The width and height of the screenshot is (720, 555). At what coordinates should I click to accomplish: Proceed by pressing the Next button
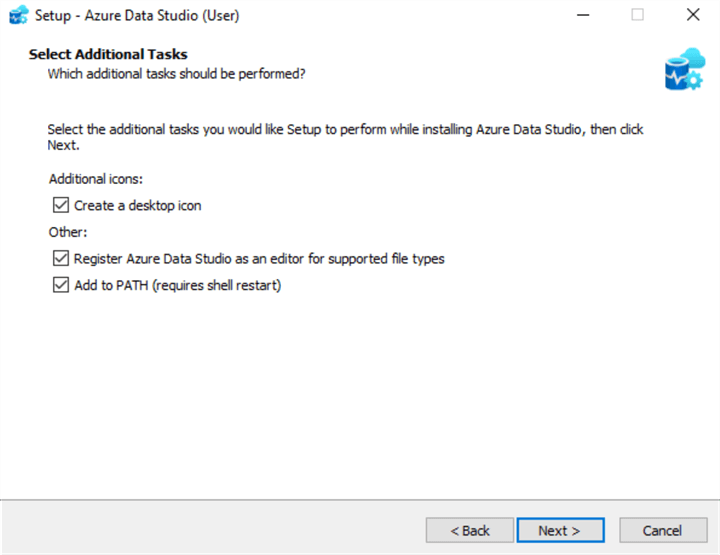560,530
